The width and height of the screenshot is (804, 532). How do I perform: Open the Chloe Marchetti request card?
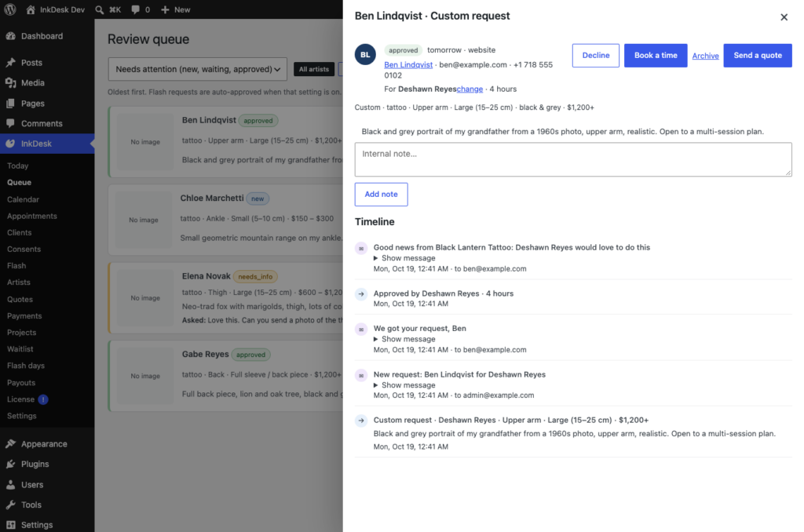pyautogui.click(x=225, y=220)
